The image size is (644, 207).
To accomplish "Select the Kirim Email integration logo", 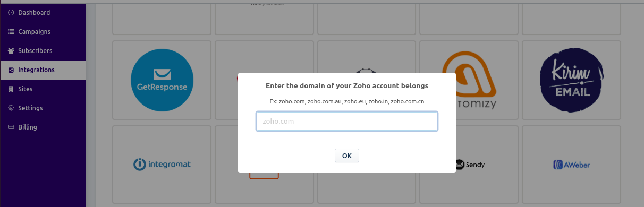I will (572, 81).
